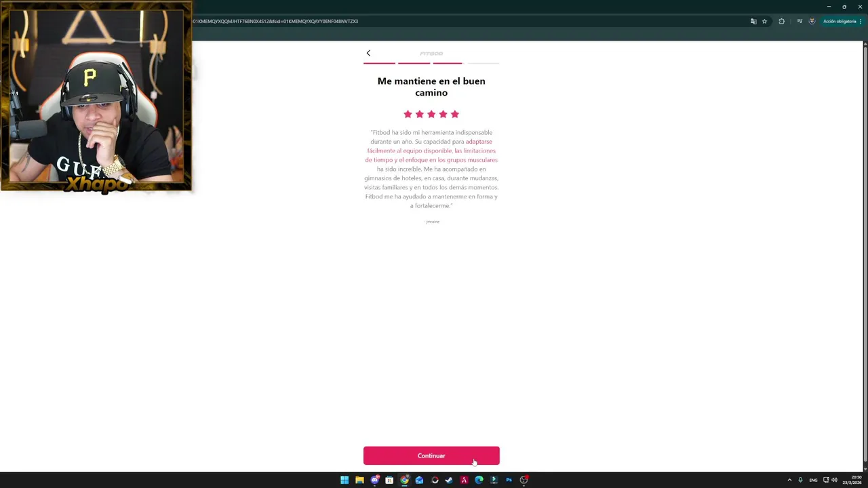868x488 pixels.
Task: Open the teal arrow app icon in taskbar
Action: 494,480
